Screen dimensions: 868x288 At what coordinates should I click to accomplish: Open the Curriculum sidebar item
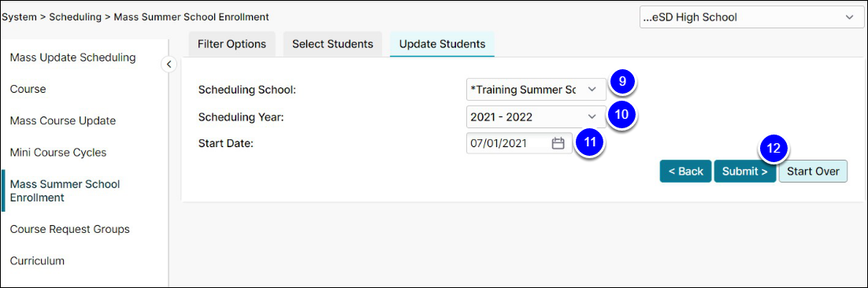click(x=37, y=261)
